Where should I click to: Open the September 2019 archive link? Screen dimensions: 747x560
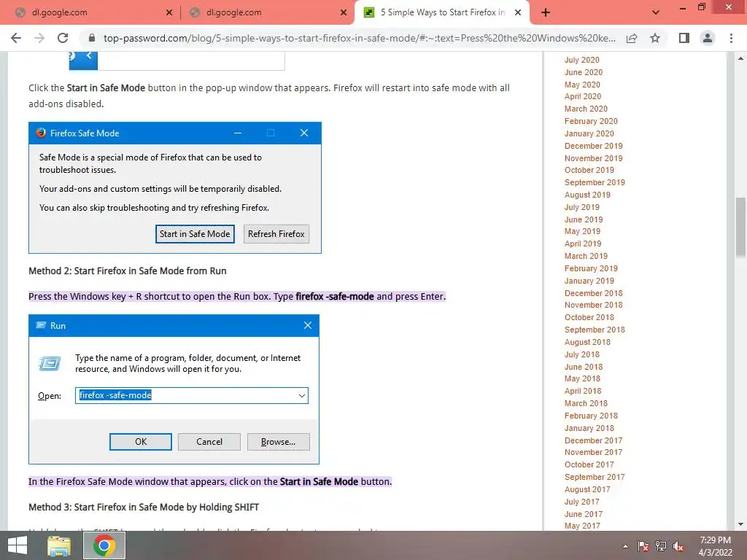point(595,182)
